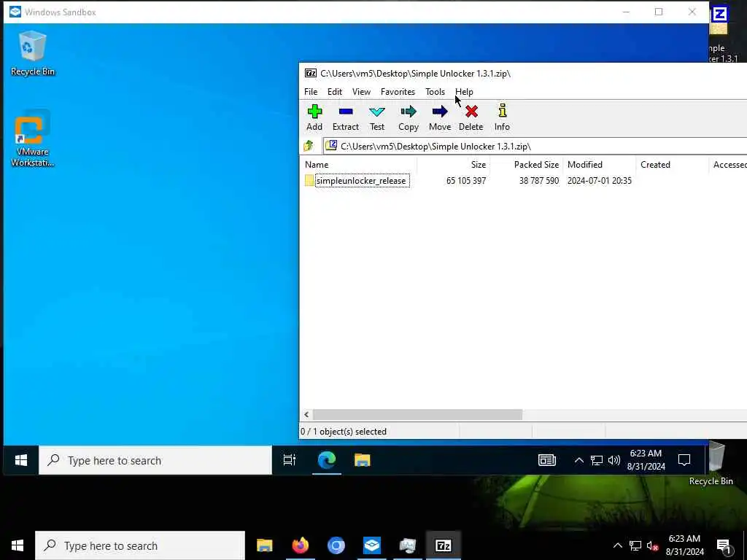This screenshot has height=560, width=747.
Task: Open News and interests in sandbox taskbar
Action: pyautogui.click(x=547, y=460)
